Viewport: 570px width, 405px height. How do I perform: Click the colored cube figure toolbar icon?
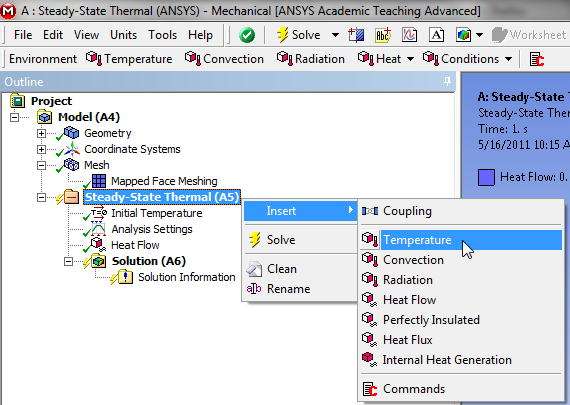463,35
